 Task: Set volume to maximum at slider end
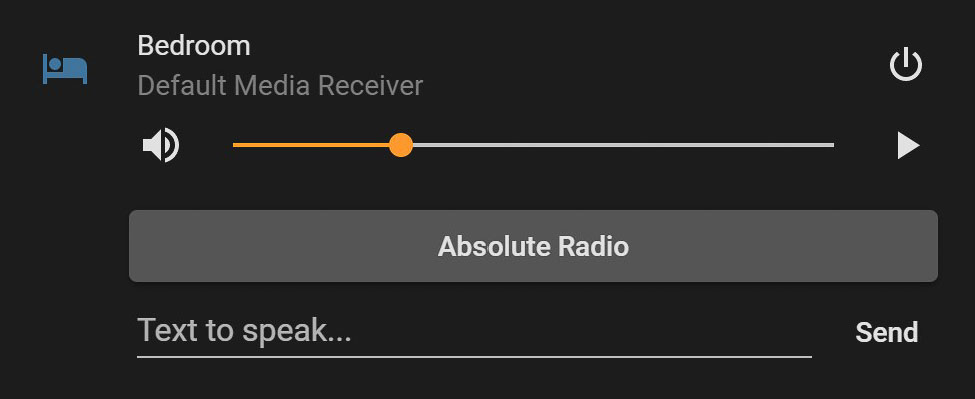[x=833, y=145]
